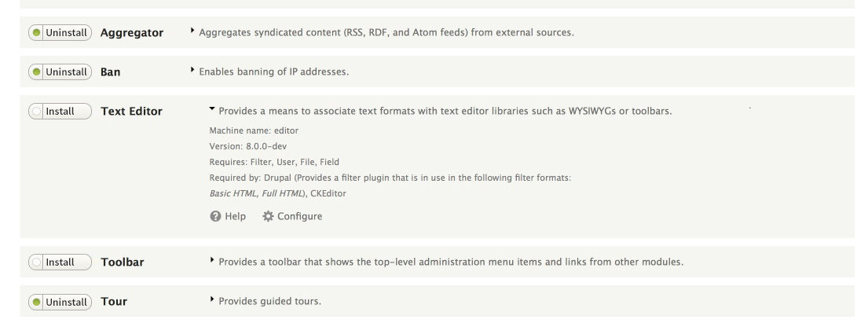Expand the Aggregator description triangle
The height and width of the screenshot is (323, 868).
tap(192, 31)
